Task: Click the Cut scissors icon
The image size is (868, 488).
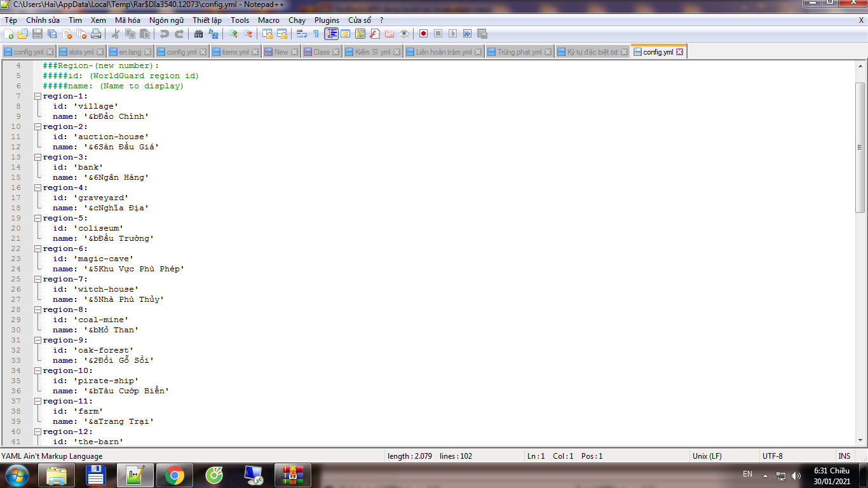Action: (116, 34)
